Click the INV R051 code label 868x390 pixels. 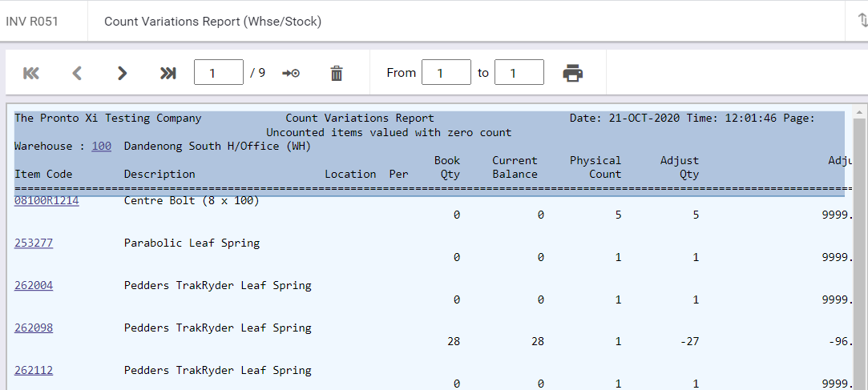31,22
